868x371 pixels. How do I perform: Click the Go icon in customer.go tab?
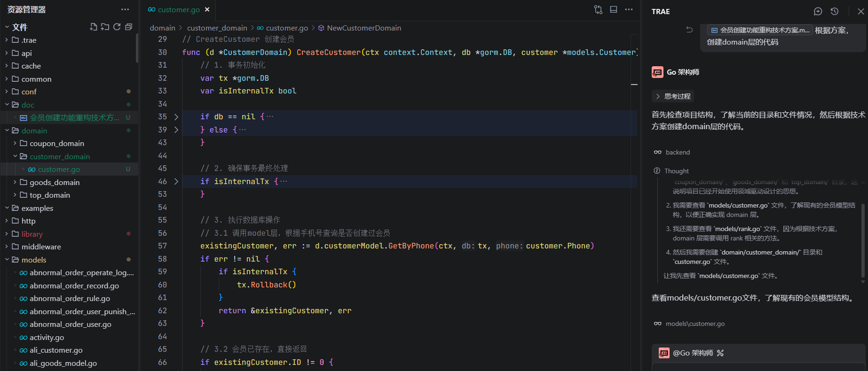[x=151, y=9]
